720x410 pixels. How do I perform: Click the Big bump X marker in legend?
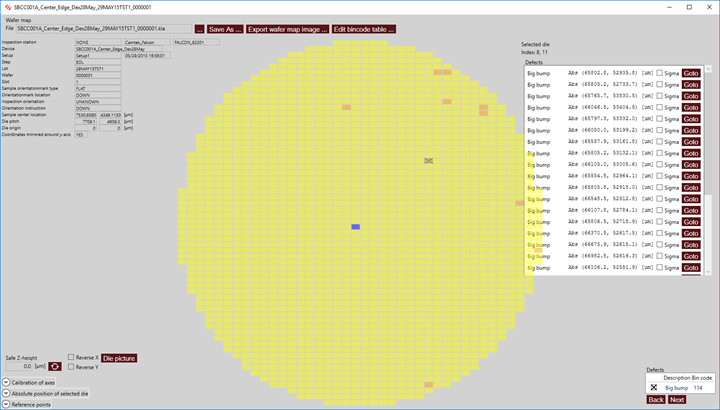[x=653, y=386]
